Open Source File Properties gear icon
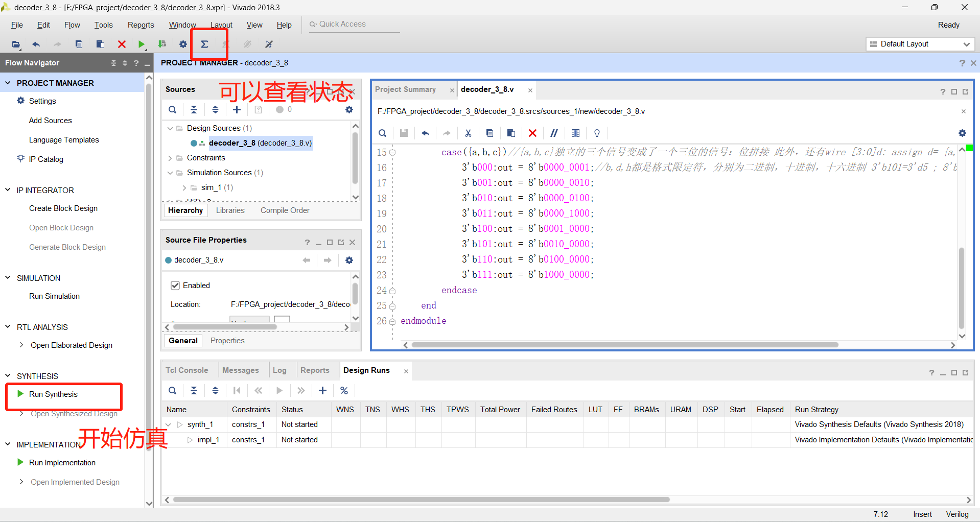 click(x=349, y=260)
